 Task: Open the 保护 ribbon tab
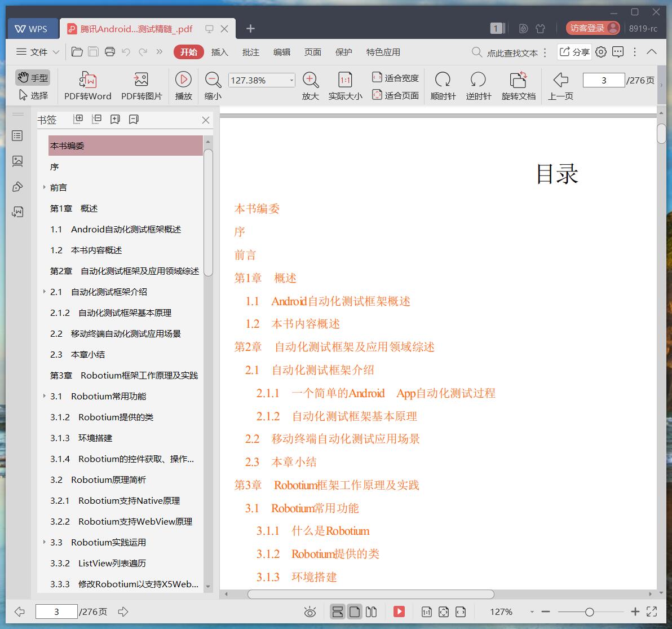(x=344, y=52)
